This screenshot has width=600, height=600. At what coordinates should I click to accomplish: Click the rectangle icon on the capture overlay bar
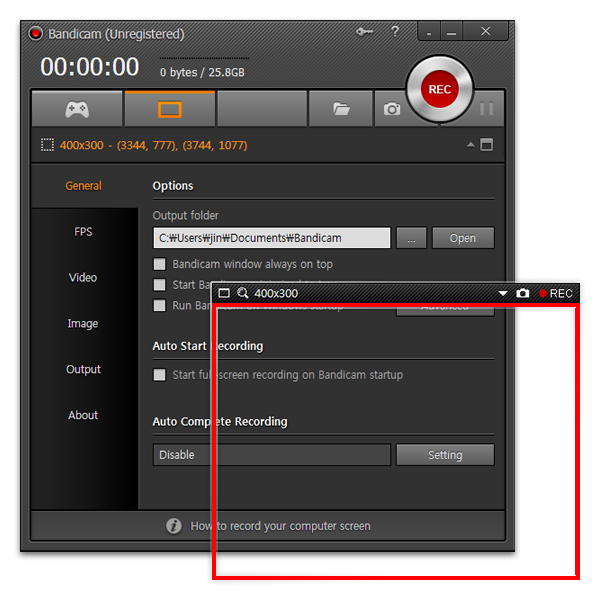(224, 293)
